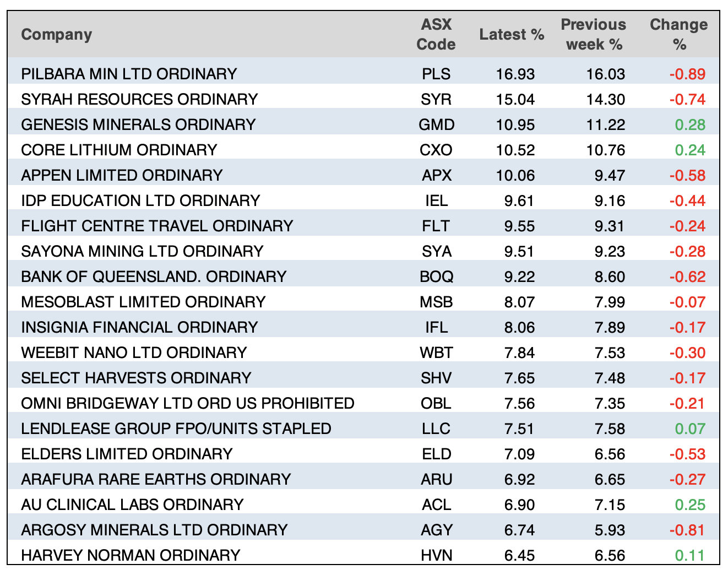Screen dimensions: 728x575
Task: Select the ARU ticker code cell
Action: pyautogui.click(x=436, y=479)
